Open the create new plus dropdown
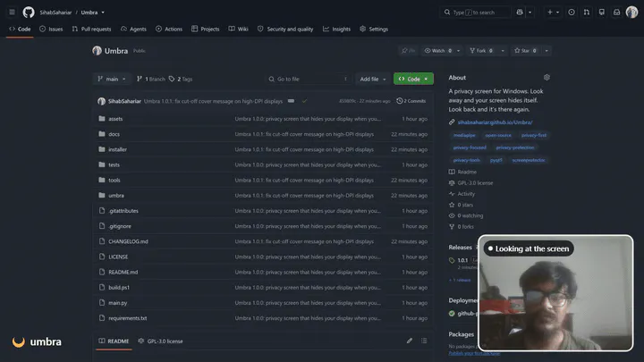 coord(553,13)
